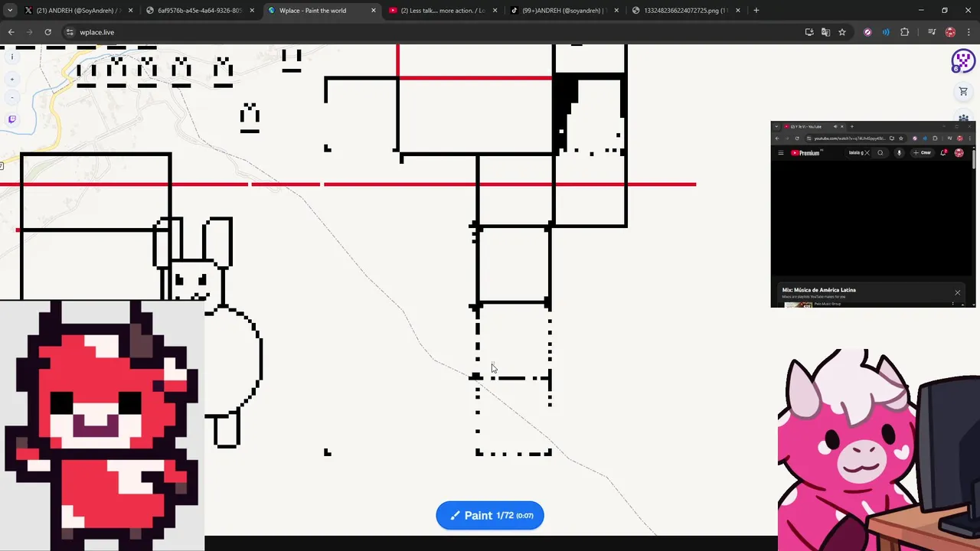980x551 pixels.
Task: Open the wplace store cart icon
Action: tap(963, 92)
